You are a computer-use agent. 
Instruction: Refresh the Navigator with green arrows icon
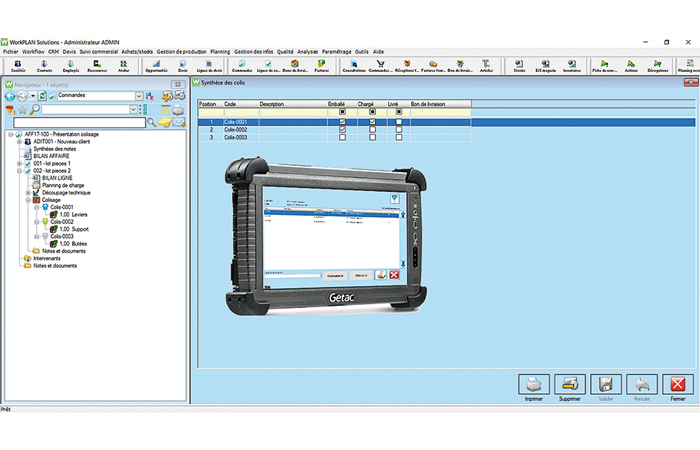(42, 96)
